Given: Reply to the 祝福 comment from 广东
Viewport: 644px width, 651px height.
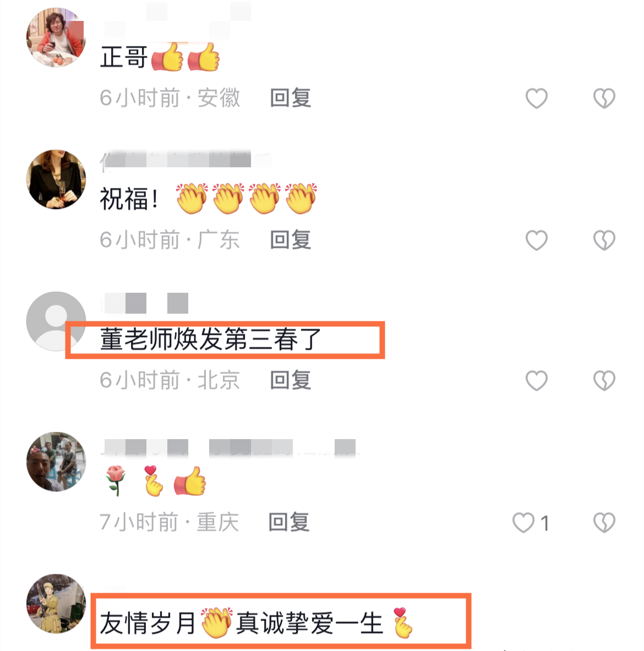Looking at the screenshot, I should pos(290,239).
